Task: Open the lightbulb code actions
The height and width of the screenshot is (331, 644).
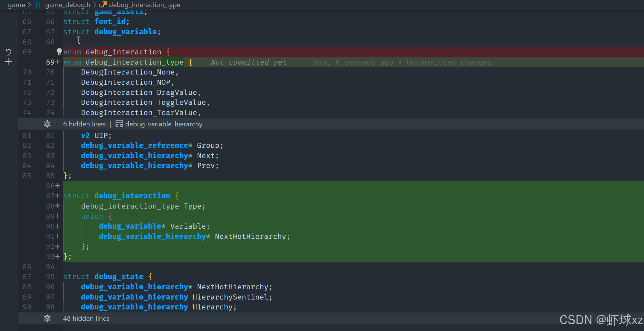Action: 59,52
